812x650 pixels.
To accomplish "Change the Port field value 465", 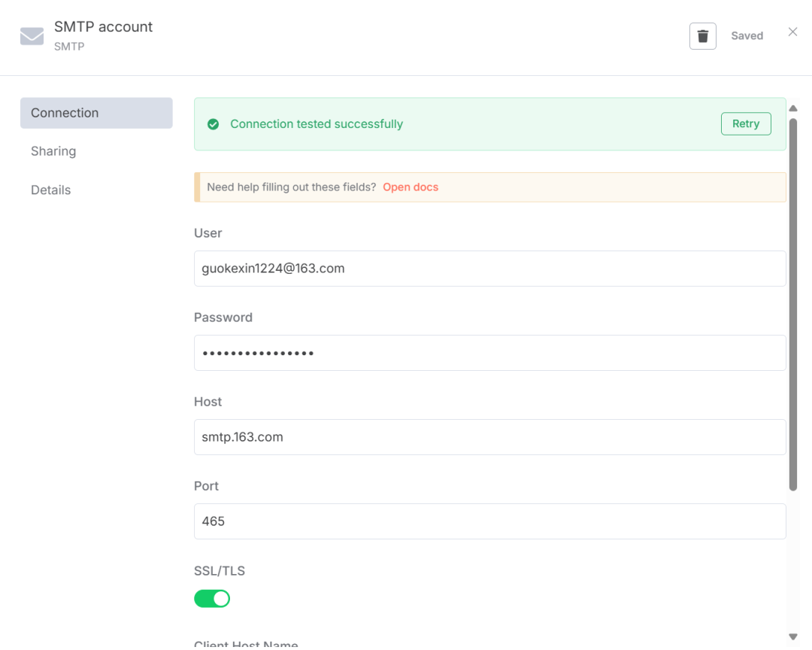I will (x=490, y=521).
